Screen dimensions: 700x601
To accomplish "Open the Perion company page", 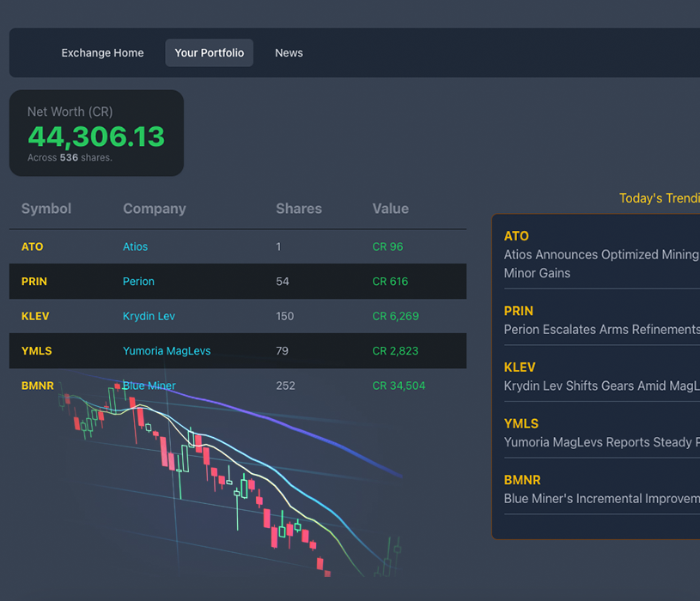I will pyautogui.click(x=138, y=281).
